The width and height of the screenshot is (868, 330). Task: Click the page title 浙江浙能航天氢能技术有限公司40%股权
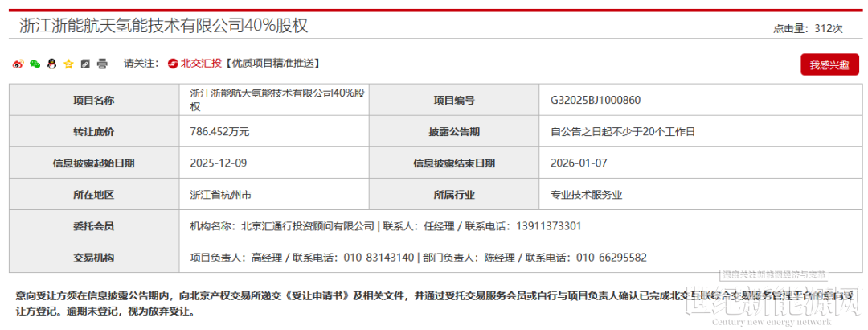164,26
